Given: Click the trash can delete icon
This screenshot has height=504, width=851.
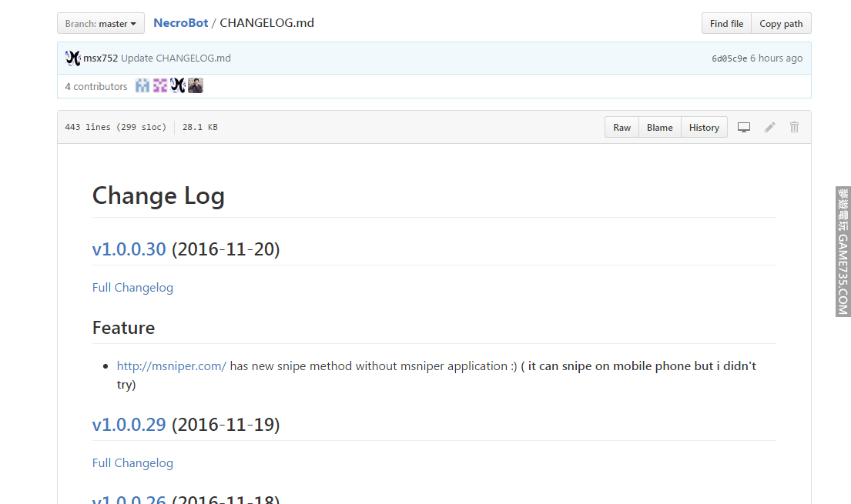Looking at the screenshot, I should tap(795, 127).
